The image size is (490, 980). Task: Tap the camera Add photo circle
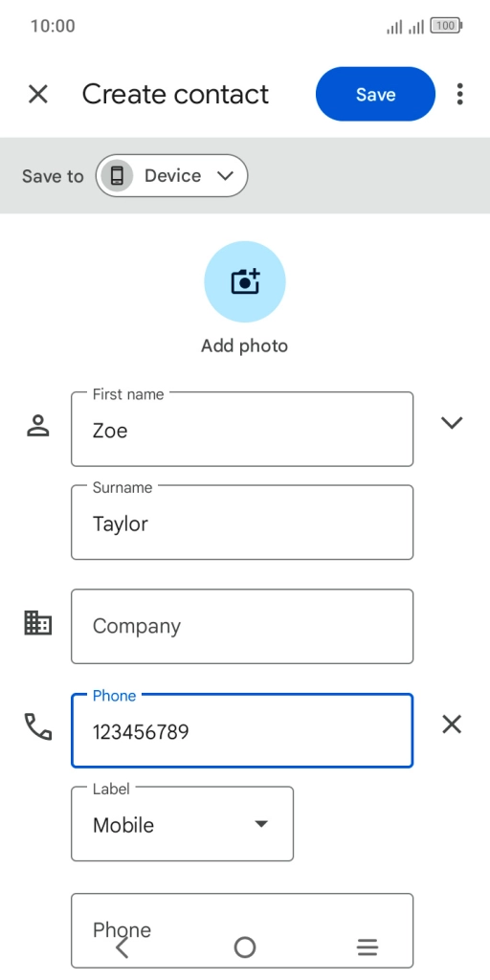245,282
